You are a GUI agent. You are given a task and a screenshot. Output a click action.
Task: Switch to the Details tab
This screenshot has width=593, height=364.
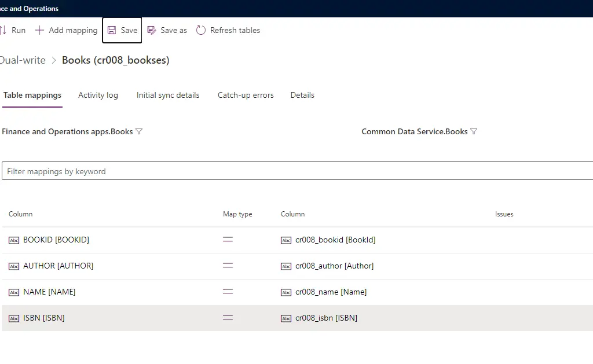coord(302,95)
